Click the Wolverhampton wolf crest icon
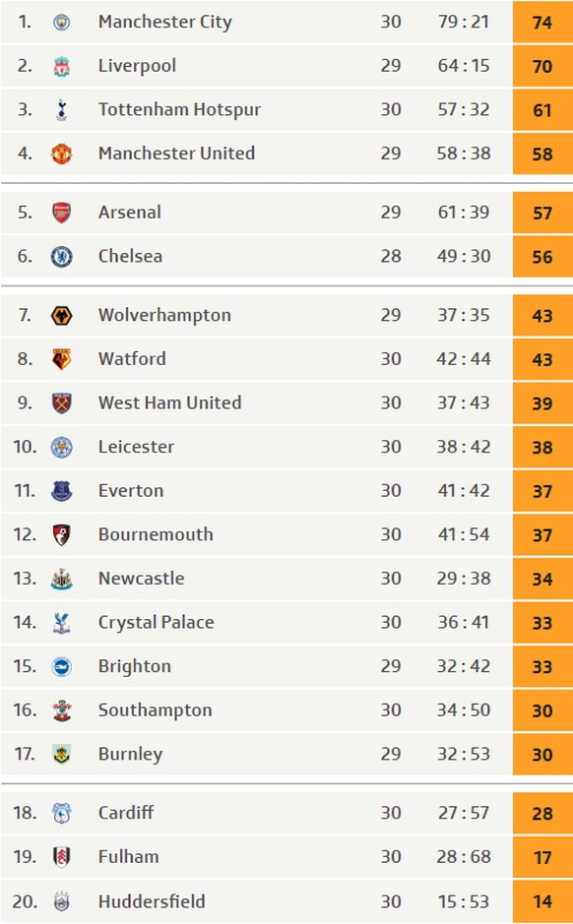This screenshot has width=573, height=924. [61, 315]
